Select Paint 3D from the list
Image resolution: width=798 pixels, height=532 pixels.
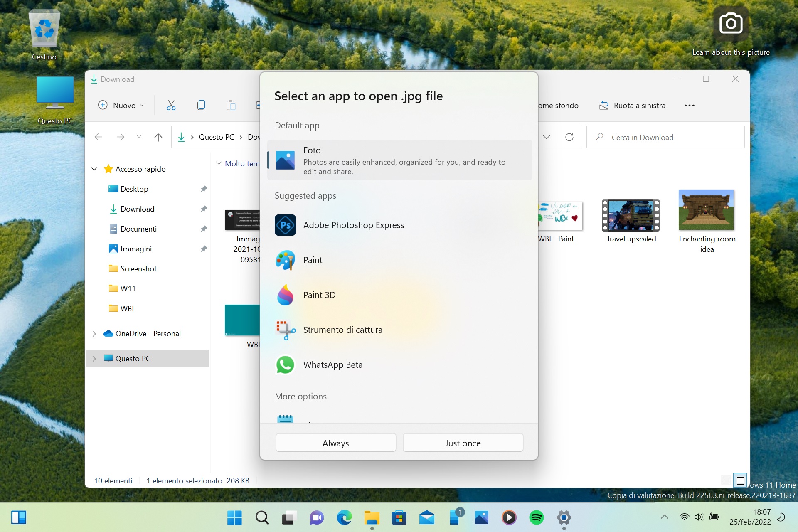coord(399,295)
